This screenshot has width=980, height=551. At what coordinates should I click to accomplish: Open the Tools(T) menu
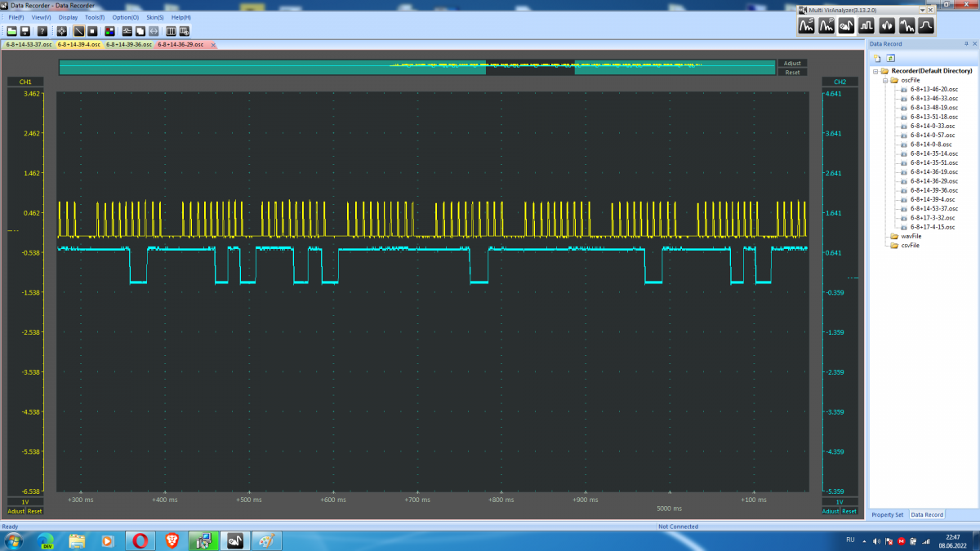pyautogui.click(x=95, y=17)
